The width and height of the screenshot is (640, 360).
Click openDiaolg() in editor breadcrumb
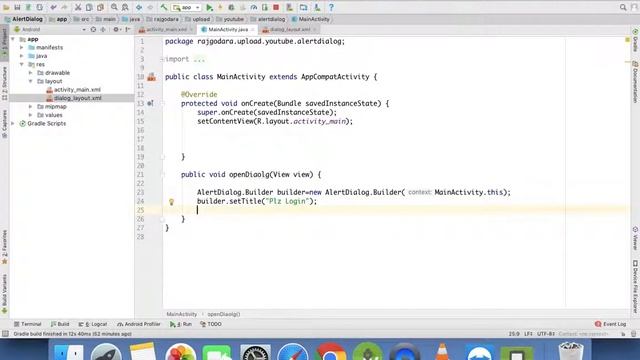[x=224, y=314]
